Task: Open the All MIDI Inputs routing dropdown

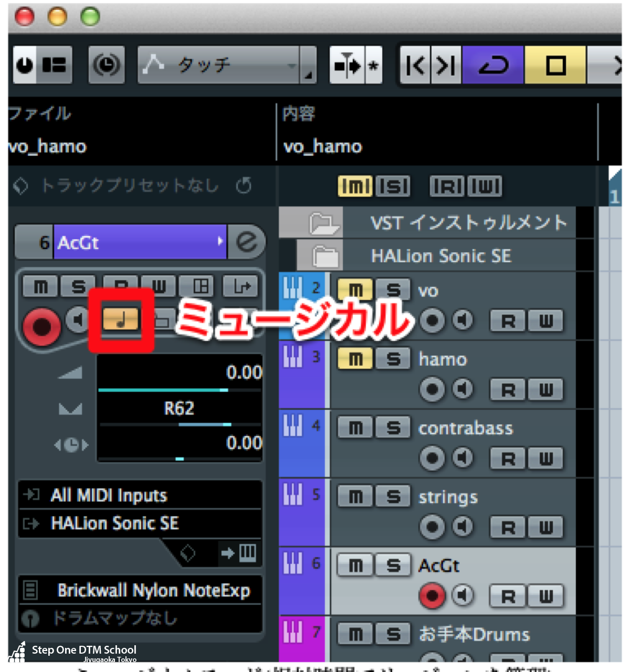Action: (x=140, y=495)
